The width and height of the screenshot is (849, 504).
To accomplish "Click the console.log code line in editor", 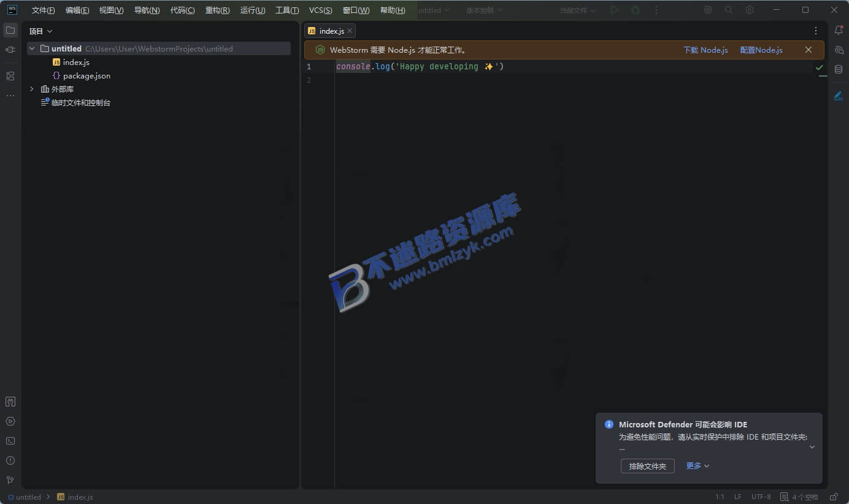I will click(x=420, y=66).
